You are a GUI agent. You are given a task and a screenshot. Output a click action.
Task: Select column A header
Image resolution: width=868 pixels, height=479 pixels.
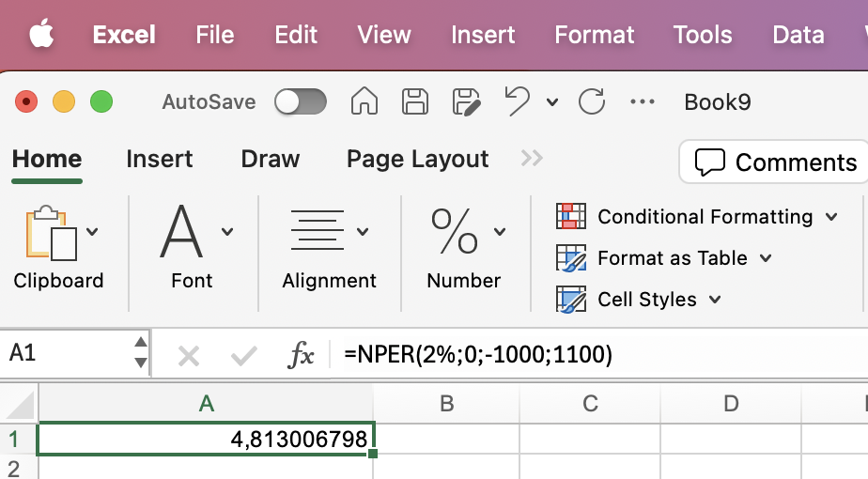[206, 404]
